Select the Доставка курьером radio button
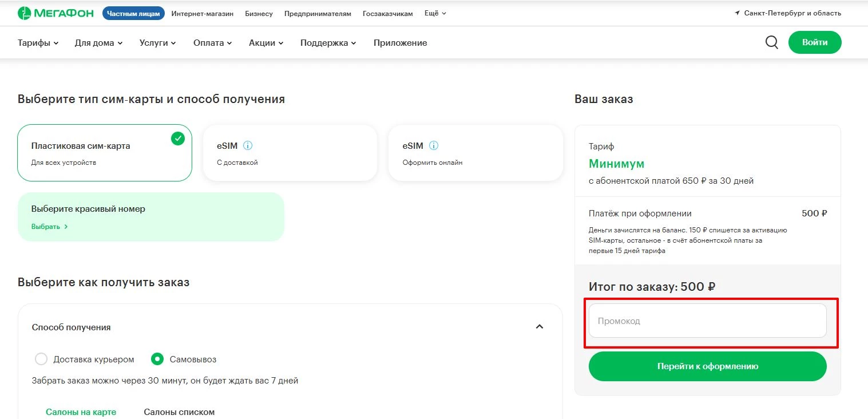Viewport: 868px width, 419px height. (x=41, y=359)
